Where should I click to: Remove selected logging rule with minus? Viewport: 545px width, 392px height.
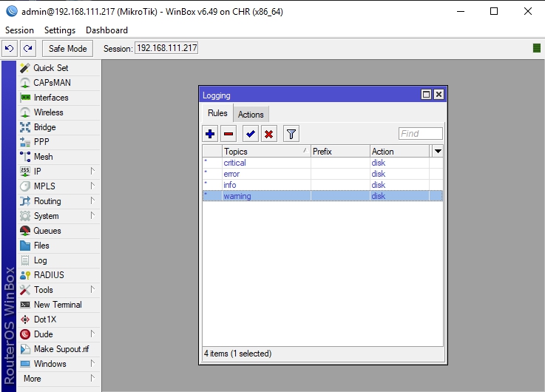click(x=229, y=134)
